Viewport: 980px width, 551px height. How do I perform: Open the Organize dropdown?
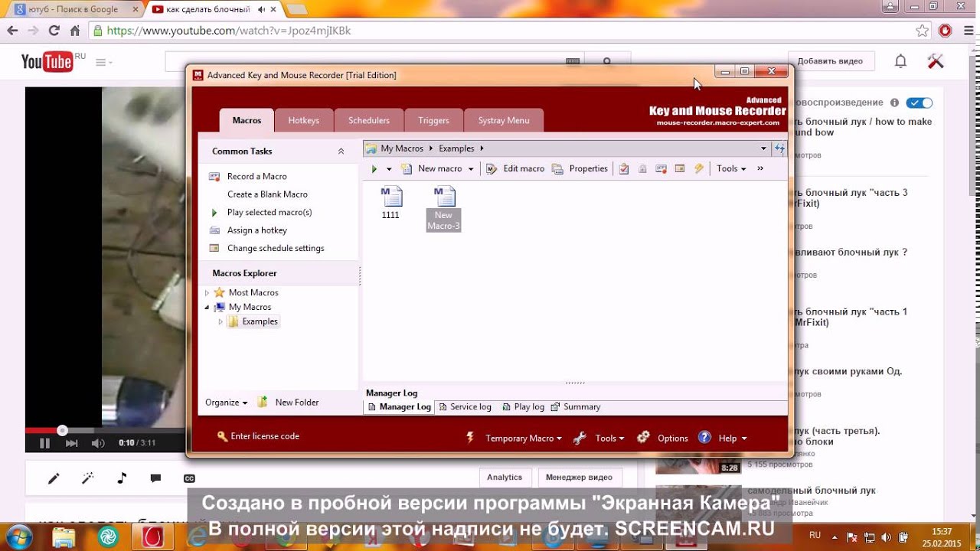(x=227, y=403)
